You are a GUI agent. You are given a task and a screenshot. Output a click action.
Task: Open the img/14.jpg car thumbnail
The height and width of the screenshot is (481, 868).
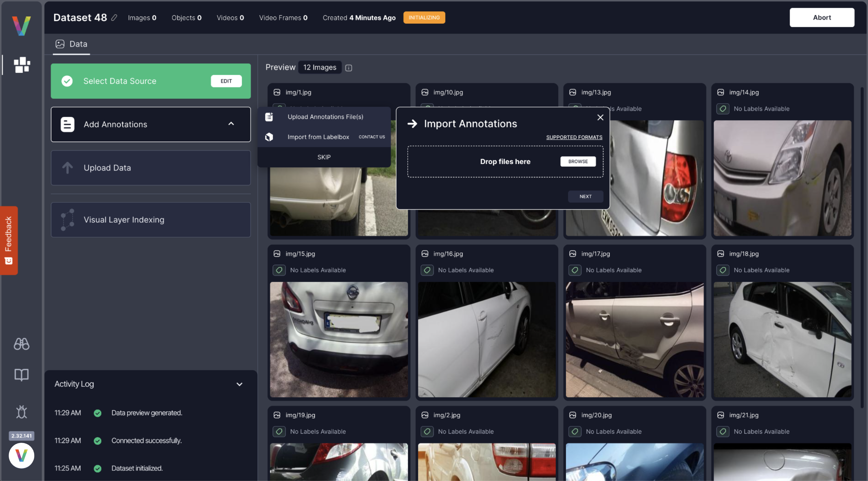tap(782, 178)
